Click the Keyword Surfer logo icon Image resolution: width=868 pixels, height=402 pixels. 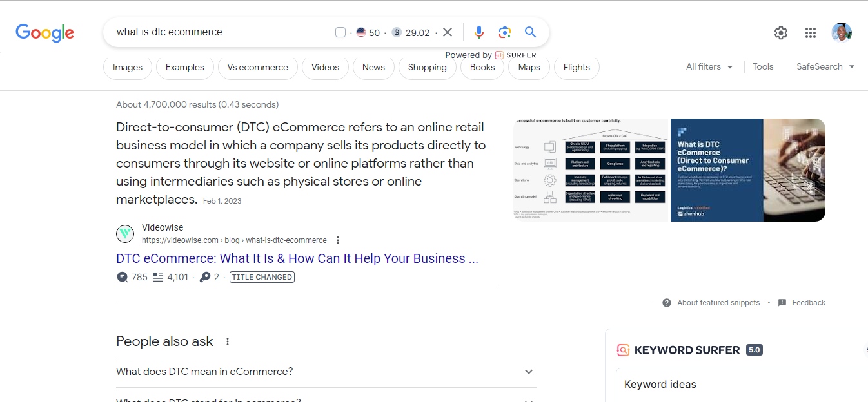pos(623,350)
